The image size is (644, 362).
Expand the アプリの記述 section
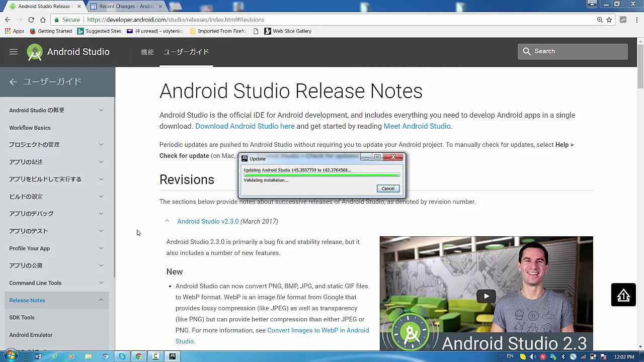tap(101, 162)
